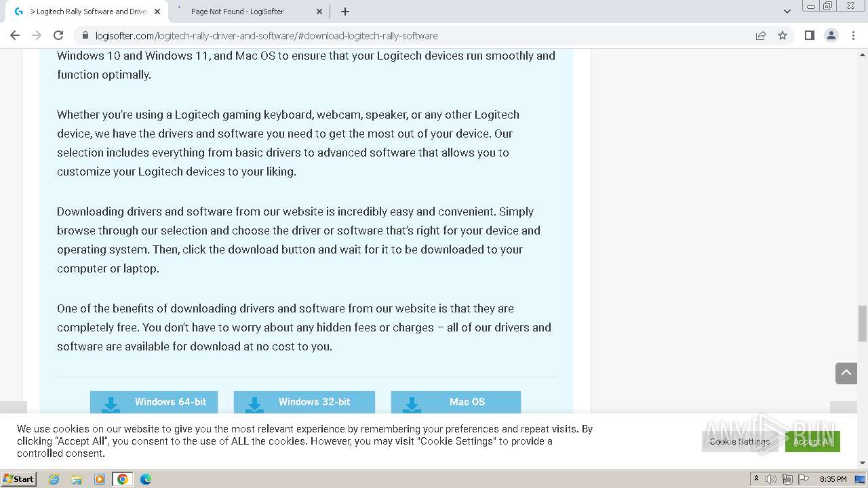Viewport: 868px width, 488px height.
Task: Open the network tray icon
Action: click(x=787, y=479)
